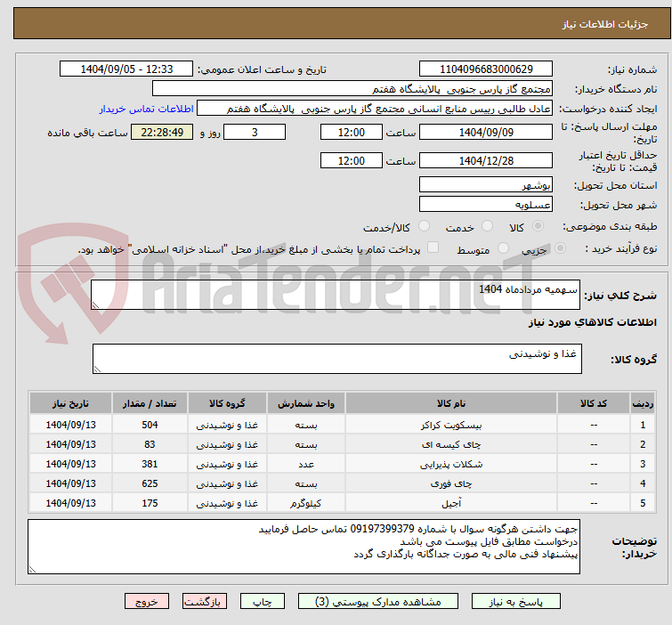Click the چای کیسه ای item cell

tap(451, 444)
